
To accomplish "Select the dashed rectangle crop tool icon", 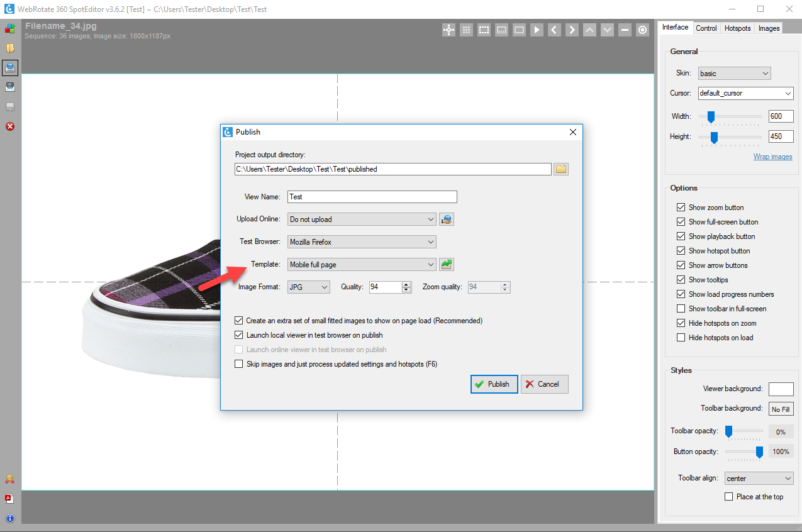I will (484, 30).
